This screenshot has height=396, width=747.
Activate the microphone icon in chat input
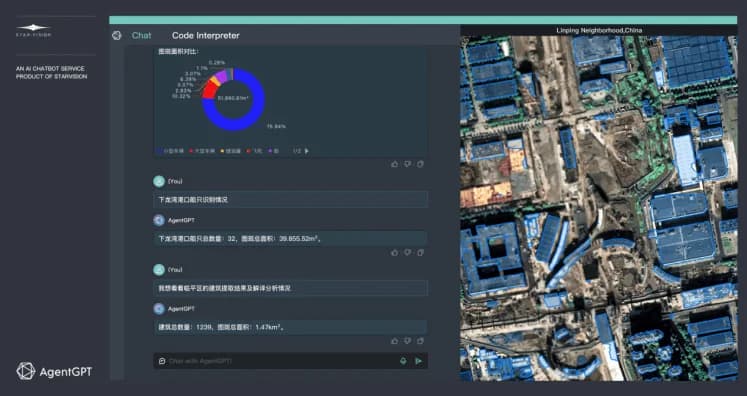(404, 361)
